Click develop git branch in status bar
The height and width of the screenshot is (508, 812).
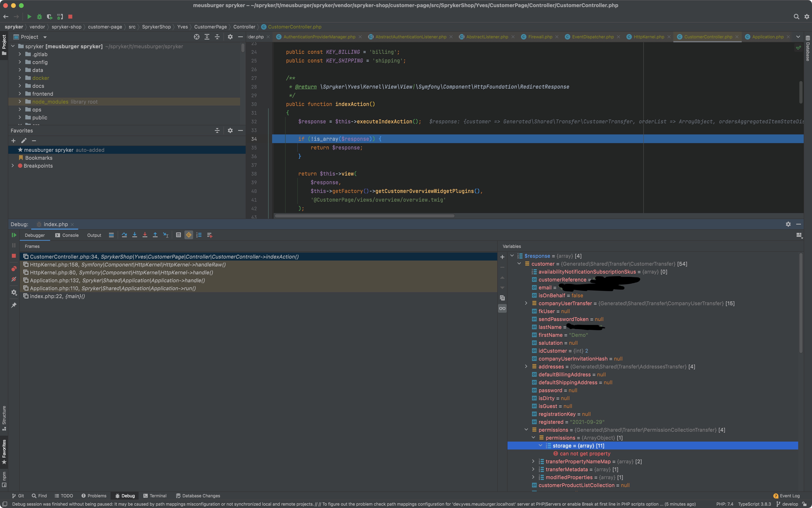tap(787, 504)
